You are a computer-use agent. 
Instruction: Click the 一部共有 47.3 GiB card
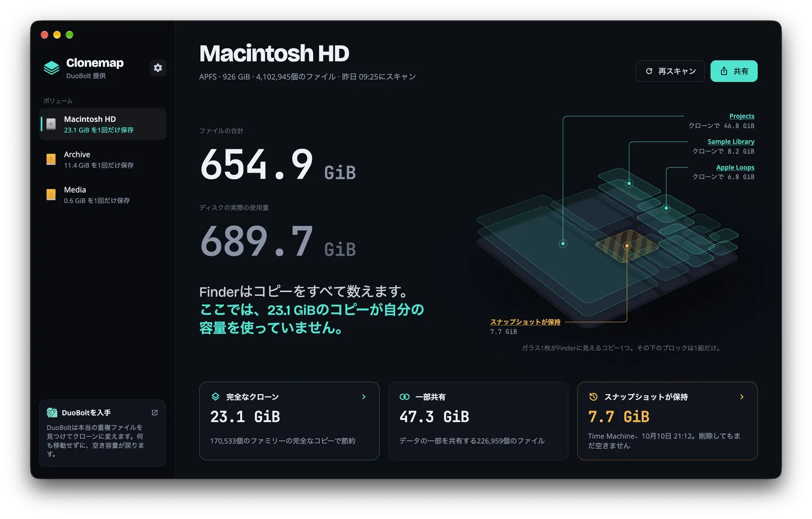(478, 421)
